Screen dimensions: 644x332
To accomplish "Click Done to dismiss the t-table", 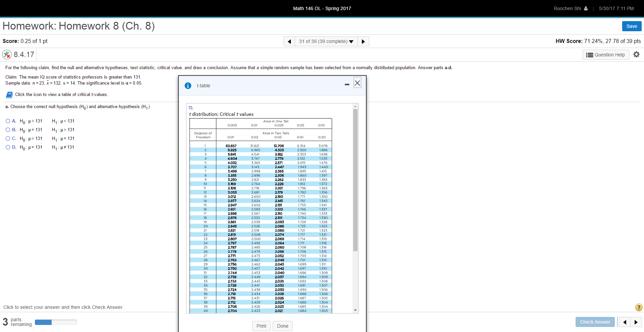I will (x=282, y=326).
